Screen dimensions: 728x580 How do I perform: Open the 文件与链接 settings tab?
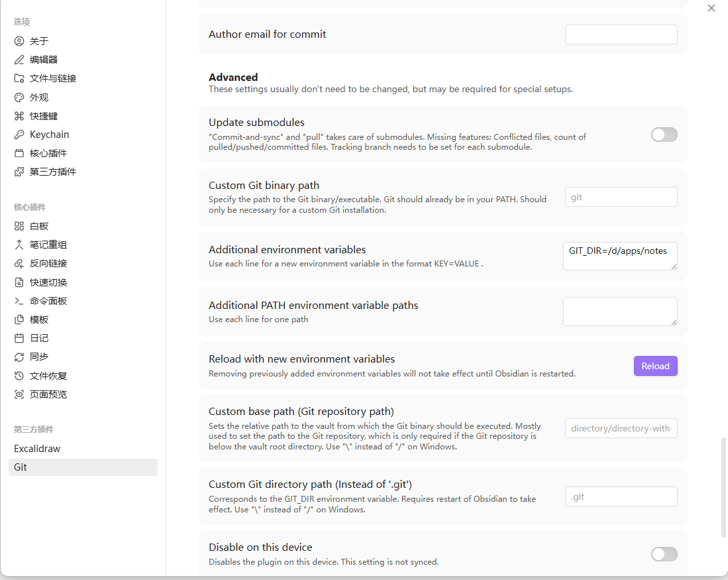pos(53,78)
